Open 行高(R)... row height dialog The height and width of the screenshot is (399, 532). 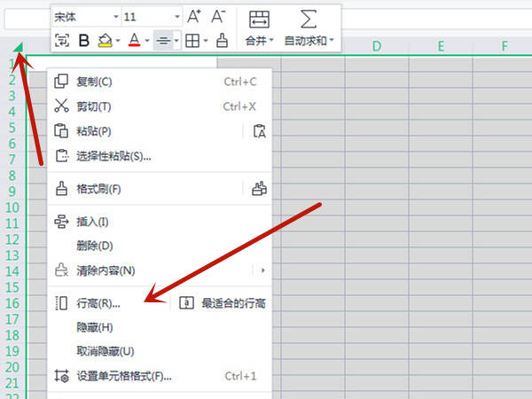click(x=108, y=303)
